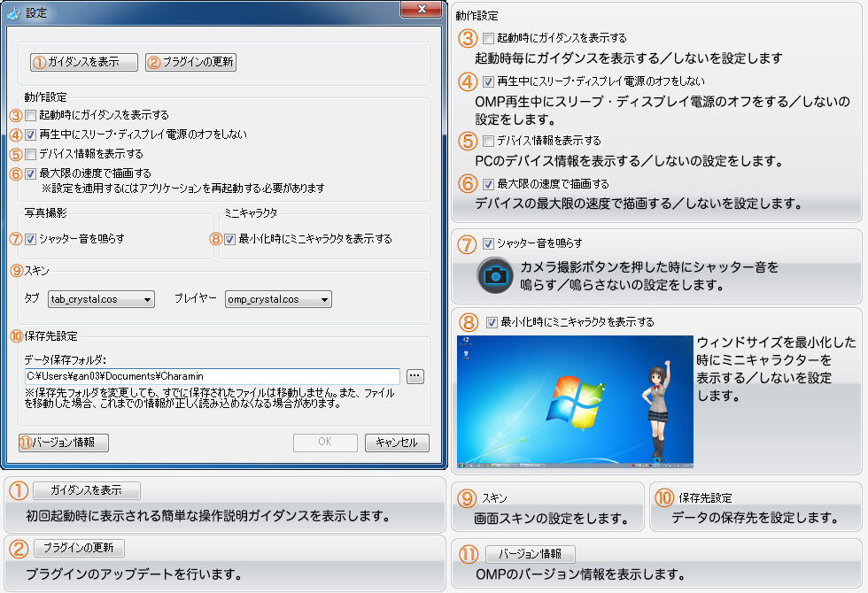Click the データ保存フォルダ: label
The image size is (868, 593).
click(x=66, y=360)
